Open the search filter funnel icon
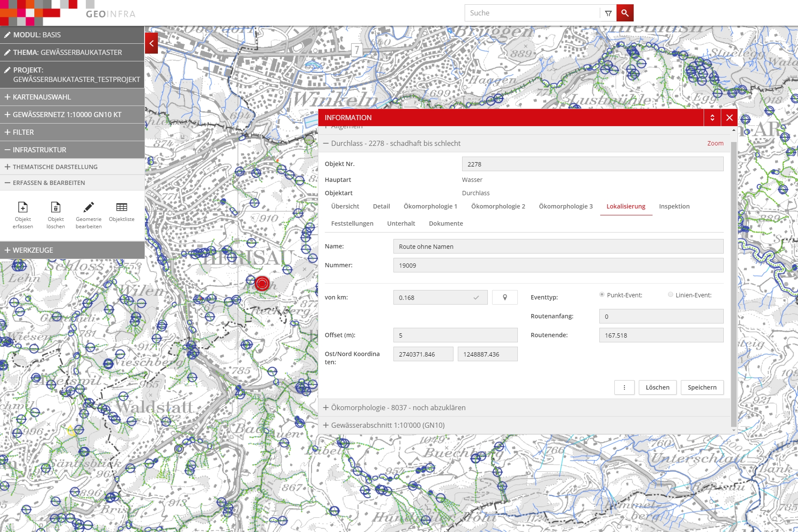This screenshot has height=532, width=798. coord(608,13)
